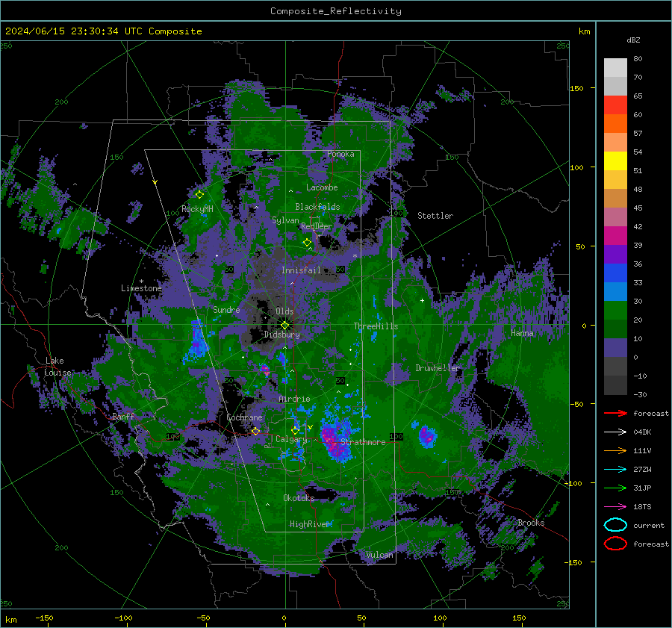This screenshot has height=628, width=672.
Task: Click the radar-center diamond between Olds and Didsbury
Action: [x=284, y=326]
